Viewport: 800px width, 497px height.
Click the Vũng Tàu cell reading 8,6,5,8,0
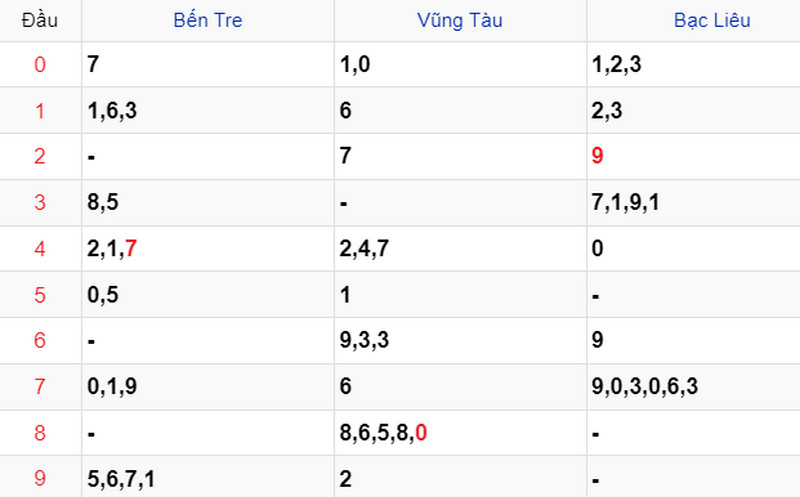click(x=384, y=432)
